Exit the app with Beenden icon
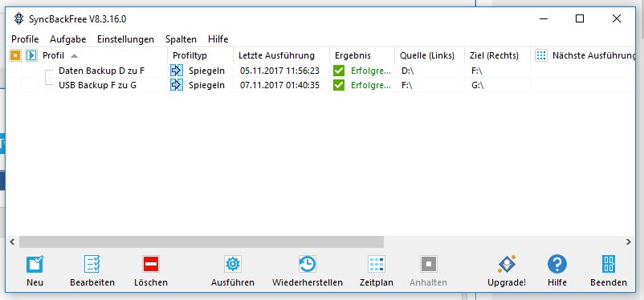This screenshot has height=300, width=644. (609, 264)
